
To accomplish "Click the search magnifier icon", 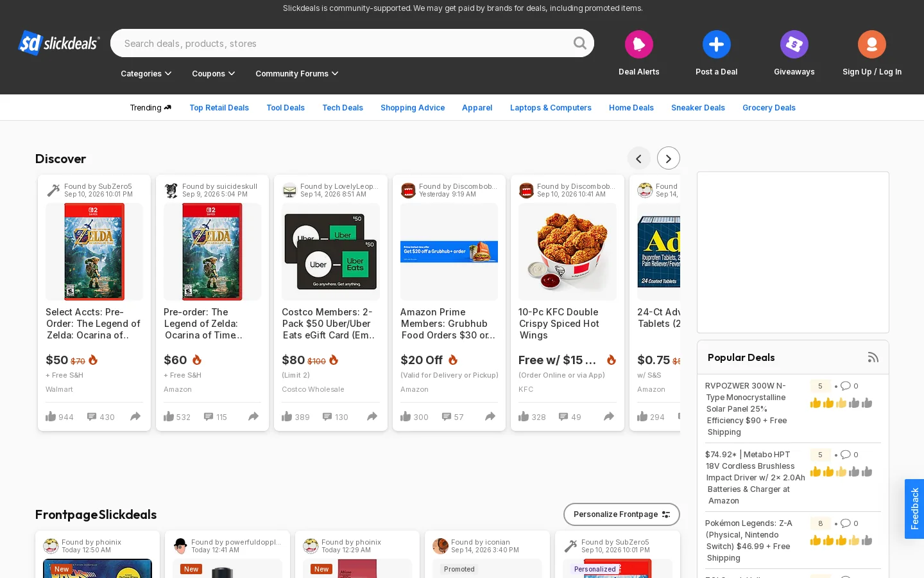I will 579,43.
